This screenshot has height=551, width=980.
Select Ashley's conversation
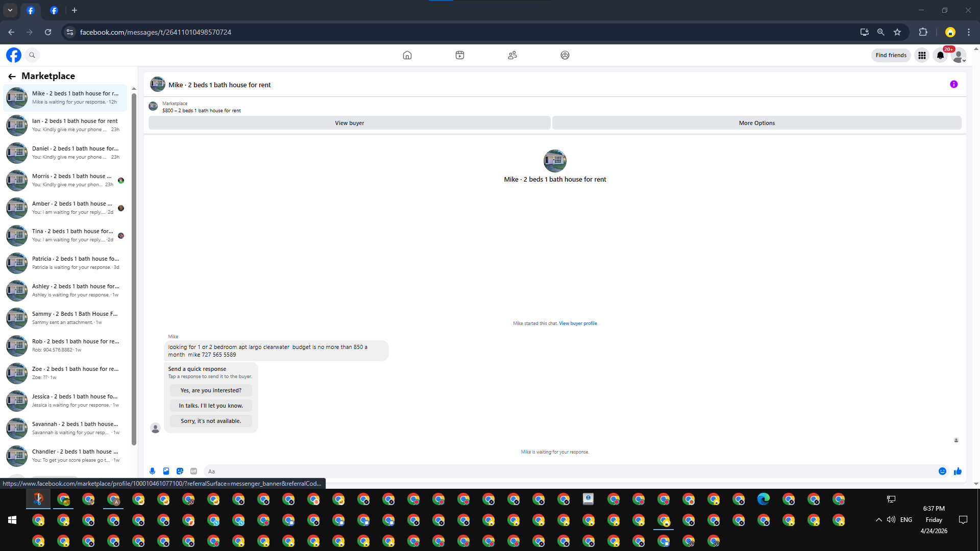(65, 291)
